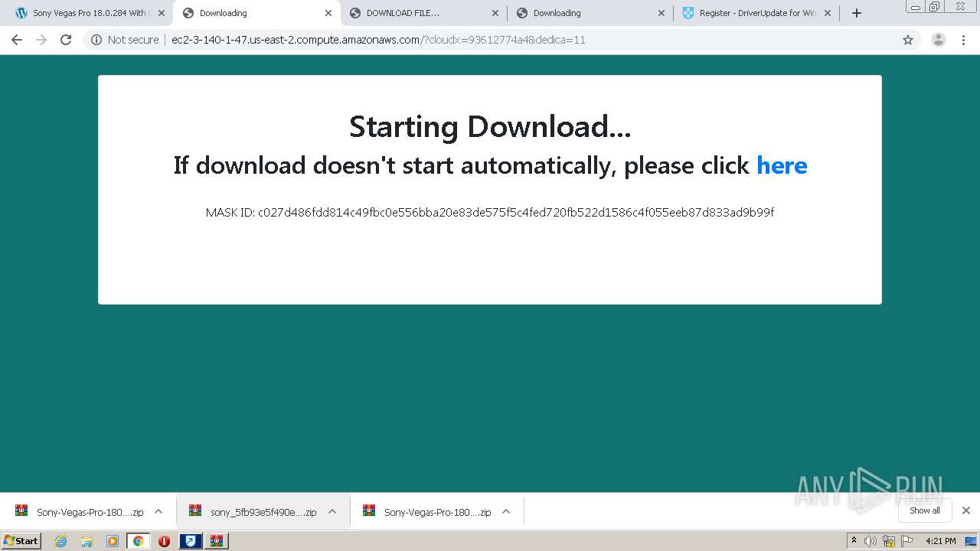Click Show all downloads
The height and width of the screenshot is (551, 980).
tap(924, 510)
